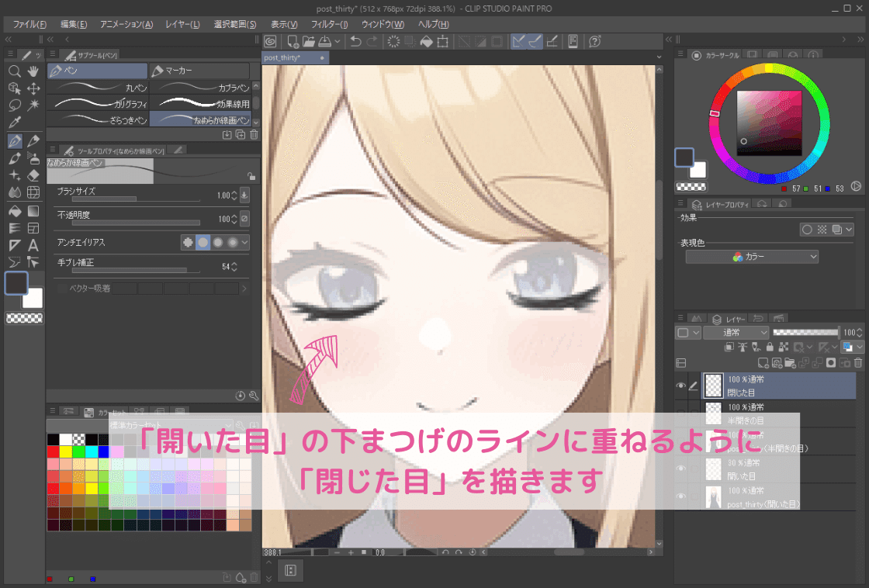Select the Eyedropper tool
Viewport: 869px width, 588px height.
coord(15,123)
